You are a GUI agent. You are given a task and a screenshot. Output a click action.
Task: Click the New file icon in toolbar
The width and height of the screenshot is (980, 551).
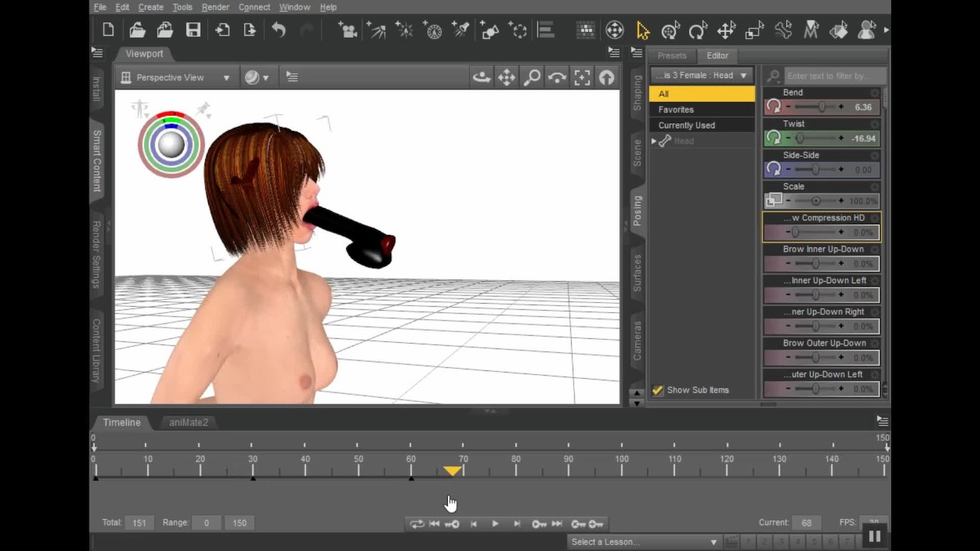click(108, 31)
